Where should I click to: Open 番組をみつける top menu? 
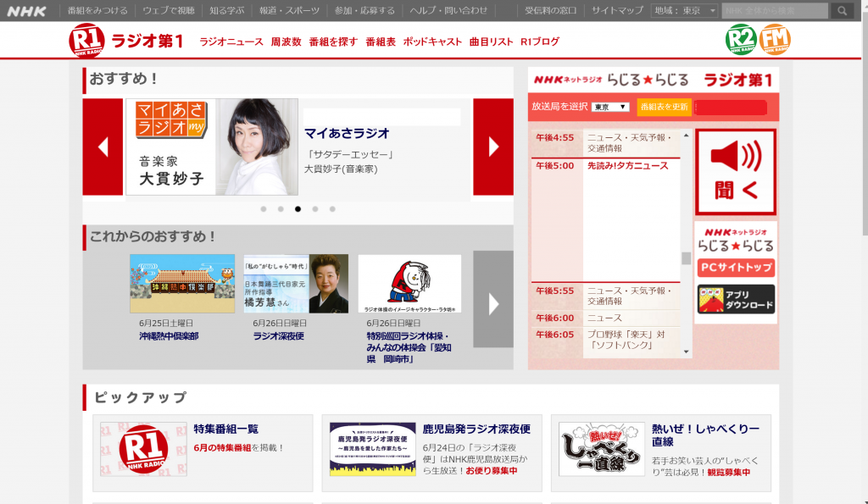pyautogui.click(x=97, y=10)
